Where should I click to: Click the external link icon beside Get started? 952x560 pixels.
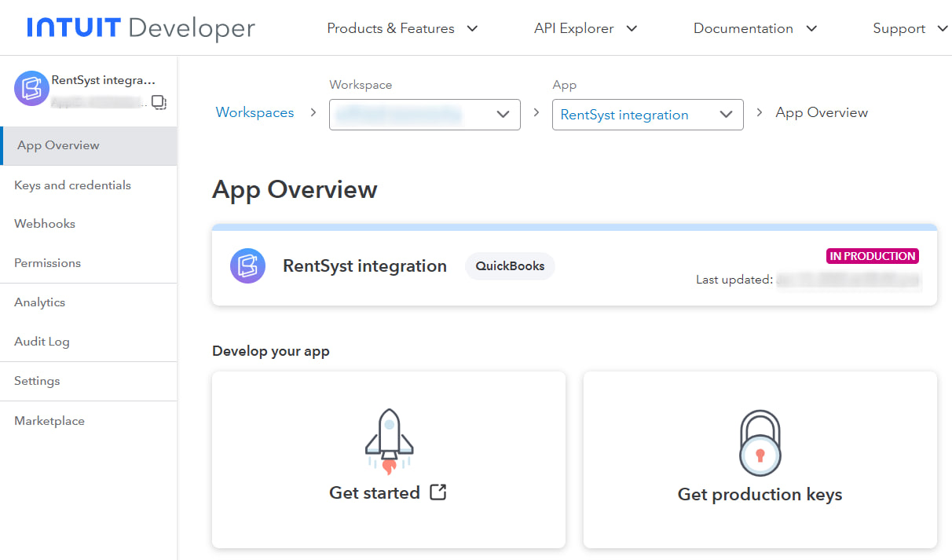[438, 492]
